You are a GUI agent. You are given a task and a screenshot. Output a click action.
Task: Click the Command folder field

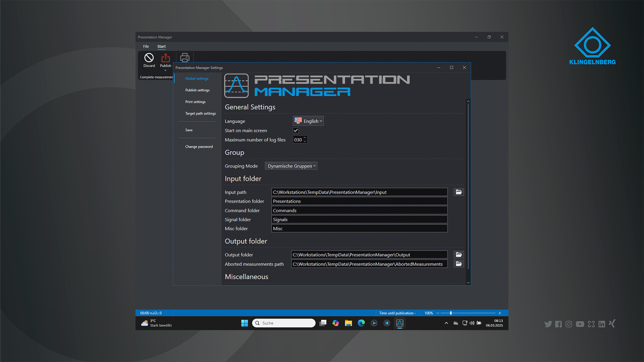coord(359,210)
